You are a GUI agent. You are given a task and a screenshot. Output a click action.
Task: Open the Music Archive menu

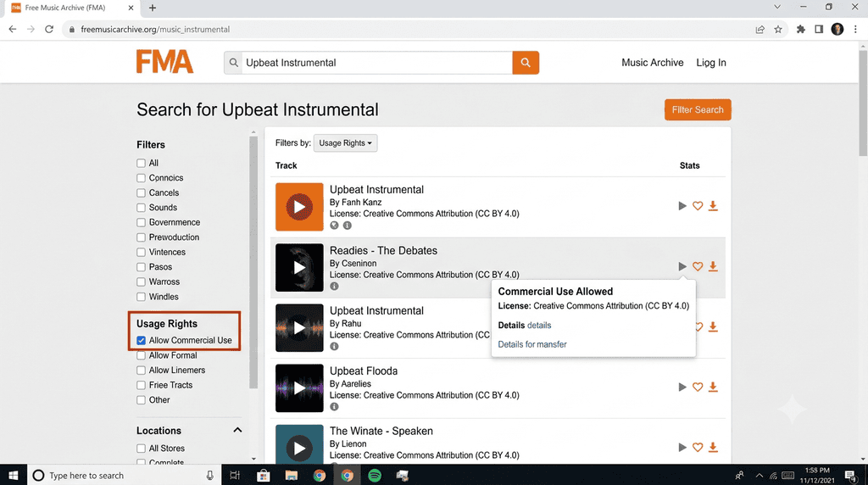(652, 63)
